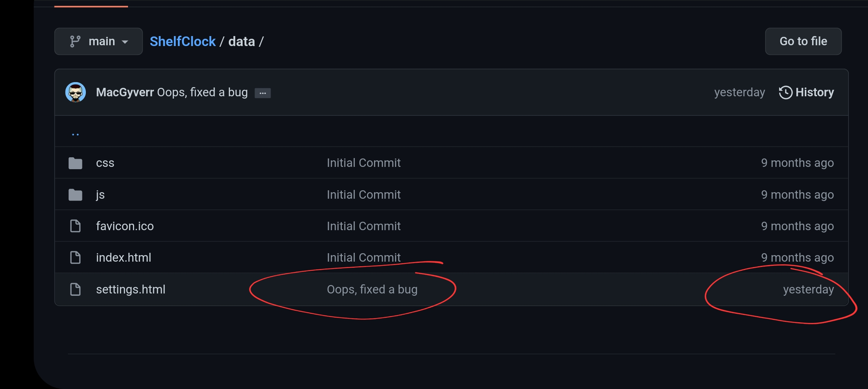This screenshot has width=868, height=389.
Task: Open the css folder
Action: click(x=105, y=163)
